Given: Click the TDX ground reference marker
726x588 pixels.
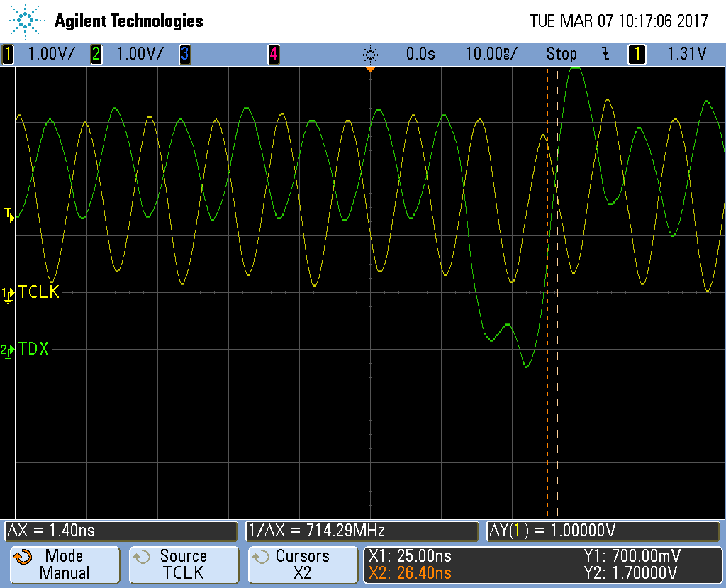Looking at the screenshot, I should coord(7,350).
